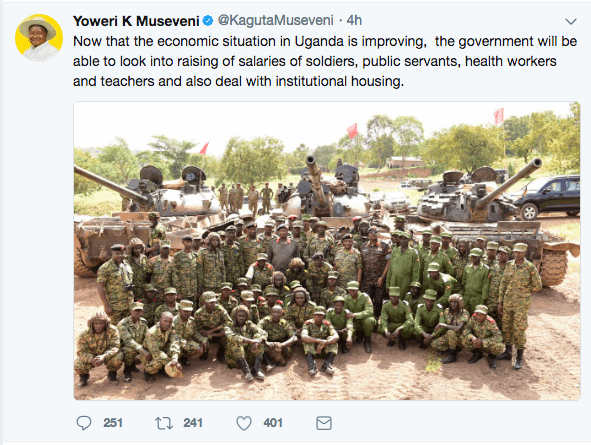The width and height of the screenshot is (591, 445).
Task: Open the attached photo of soldiers and tanks
Action: click(x=327, y=251)
